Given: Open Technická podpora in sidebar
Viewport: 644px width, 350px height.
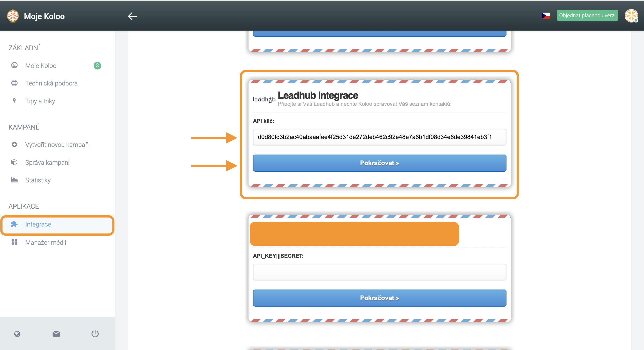Looking at the screenshot, I should click(51, 83).
